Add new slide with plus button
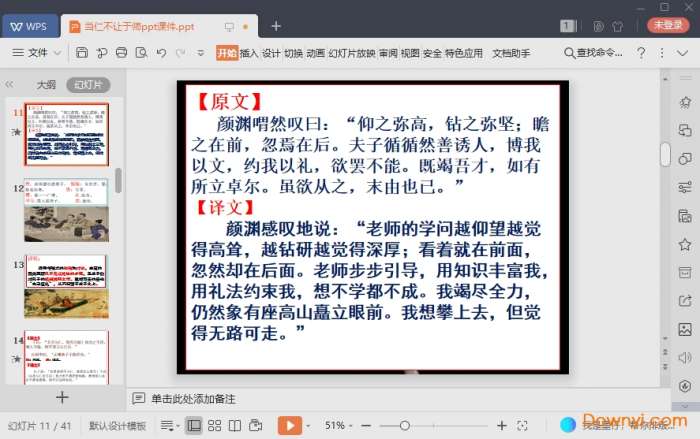The image size is (700, 439). (x=62, y=397)
